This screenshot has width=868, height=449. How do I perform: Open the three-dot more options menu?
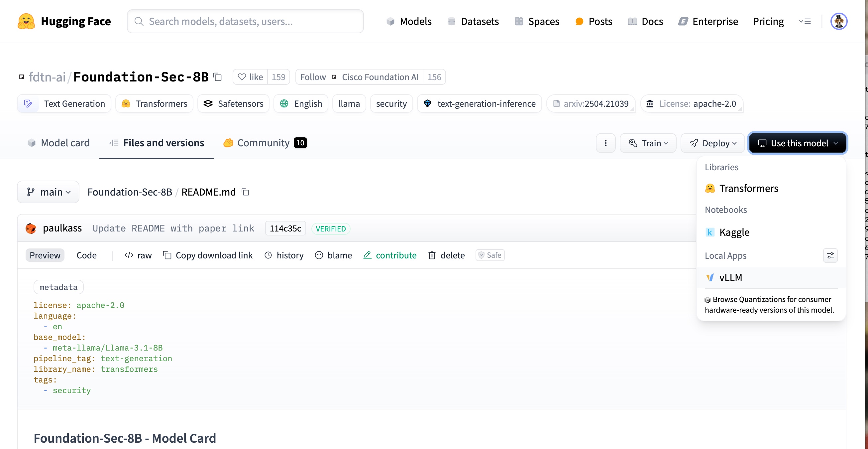click(x=605, y=143)
